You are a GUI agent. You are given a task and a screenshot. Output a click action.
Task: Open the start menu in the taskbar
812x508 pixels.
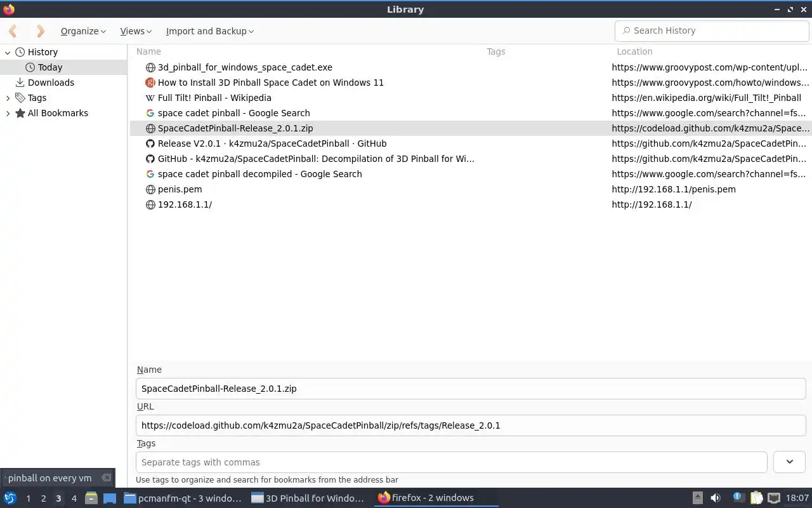pyautogui.click(x=10, y=498)
